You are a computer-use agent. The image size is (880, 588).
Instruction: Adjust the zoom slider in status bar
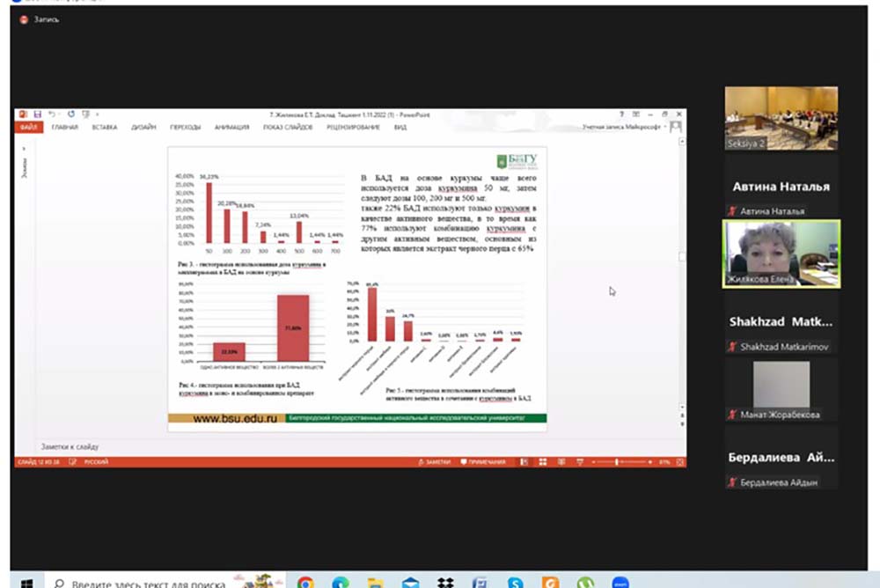(618, 462)
